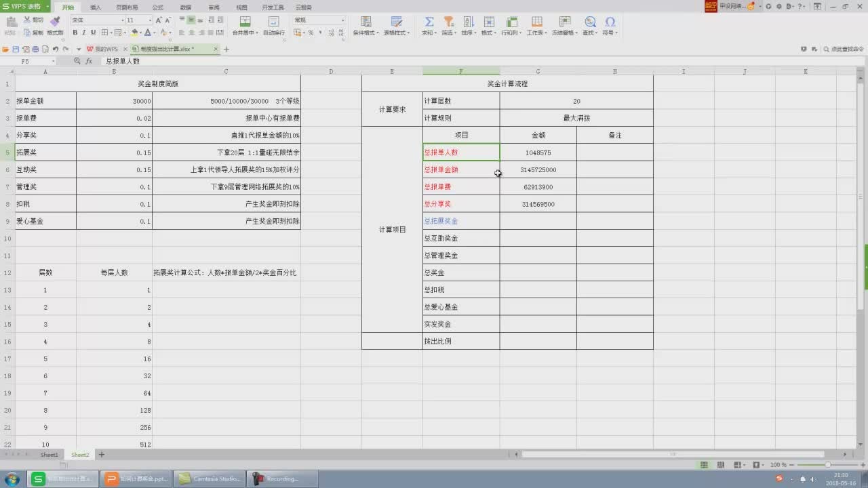
Task: Click the Sort (排序) icon
Action: (468, 22)
